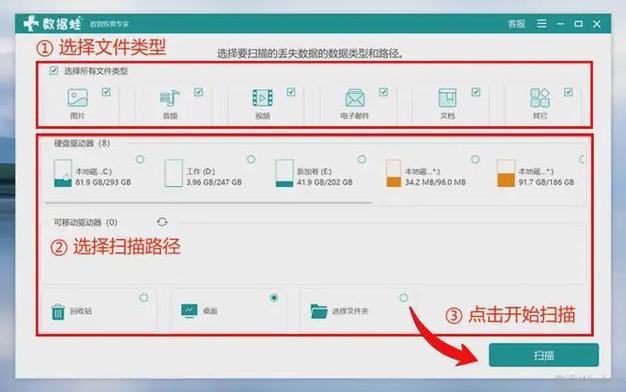The width and height of the screenshot is (626, 392).
Task: Uncheck the 电子邮件 checkbox
Action: coord(383,92)
